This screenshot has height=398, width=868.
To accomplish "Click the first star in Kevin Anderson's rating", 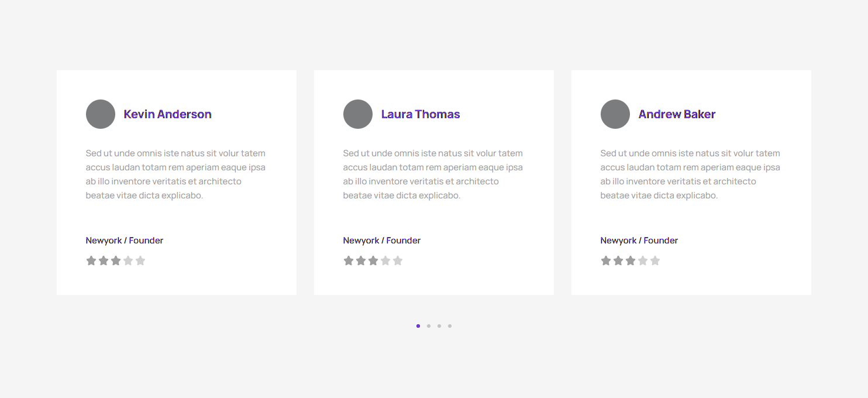I will [91, 260].
